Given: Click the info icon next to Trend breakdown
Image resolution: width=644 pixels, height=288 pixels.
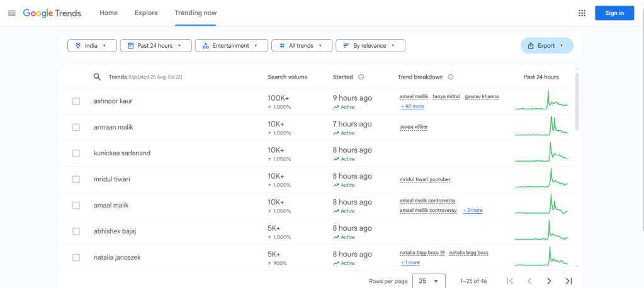Looking at the screenshot, I should coord(451,77).
